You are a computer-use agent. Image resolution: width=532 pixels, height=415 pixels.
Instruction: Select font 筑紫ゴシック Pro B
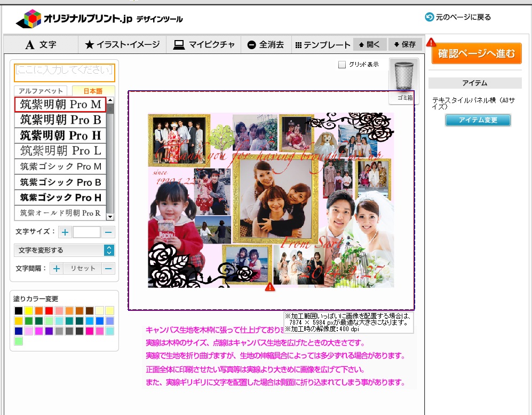(x=60, y=182)
